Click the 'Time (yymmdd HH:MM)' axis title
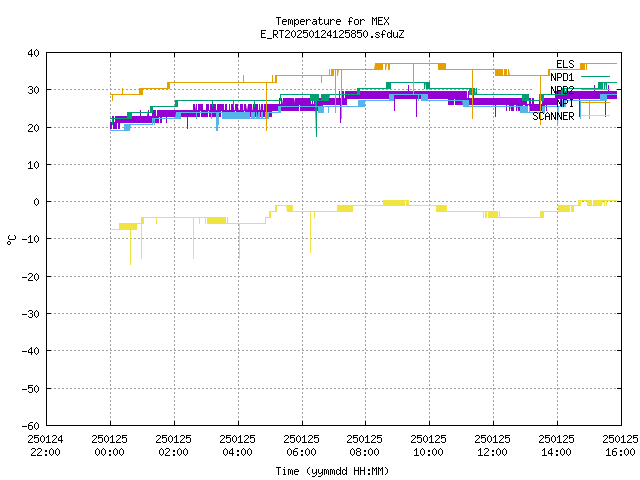This screenshot has height=480, width=640. pos(332,471)
